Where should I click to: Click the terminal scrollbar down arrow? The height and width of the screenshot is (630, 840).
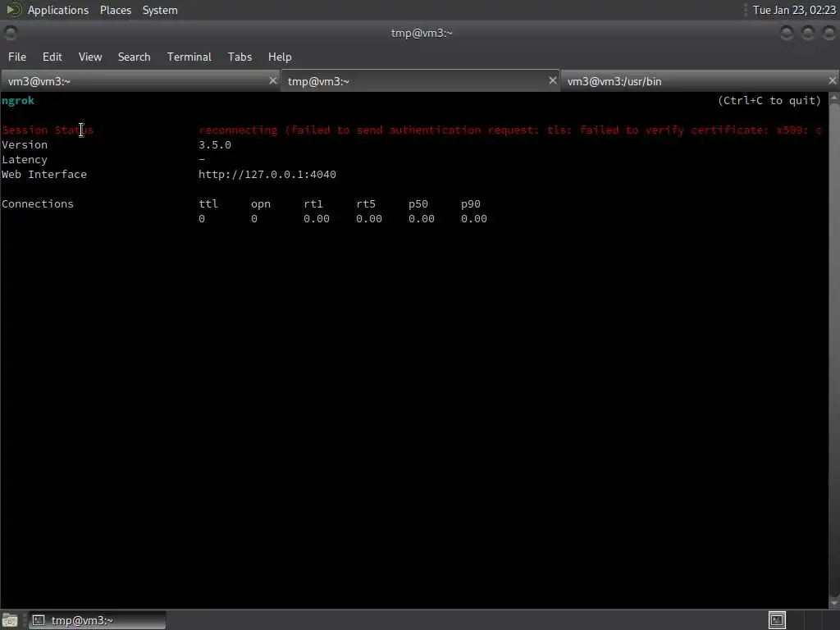(x=834, y=603)
